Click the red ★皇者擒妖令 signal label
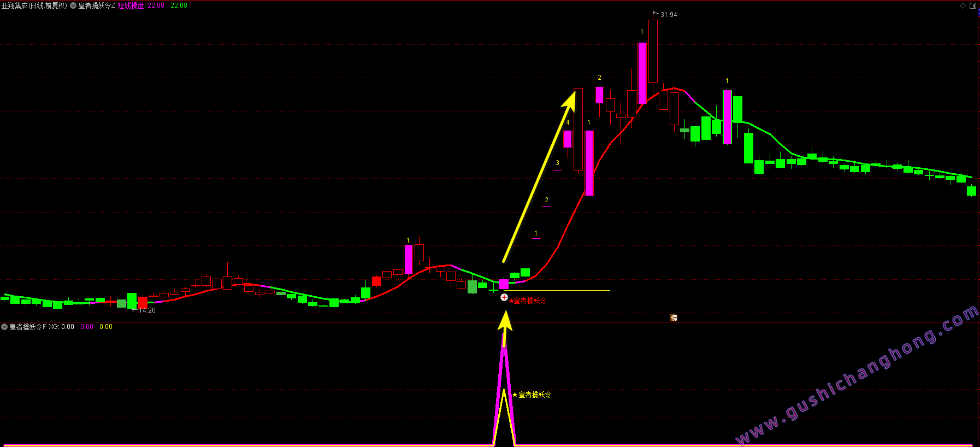980x447 pixels. coord(528,301)
